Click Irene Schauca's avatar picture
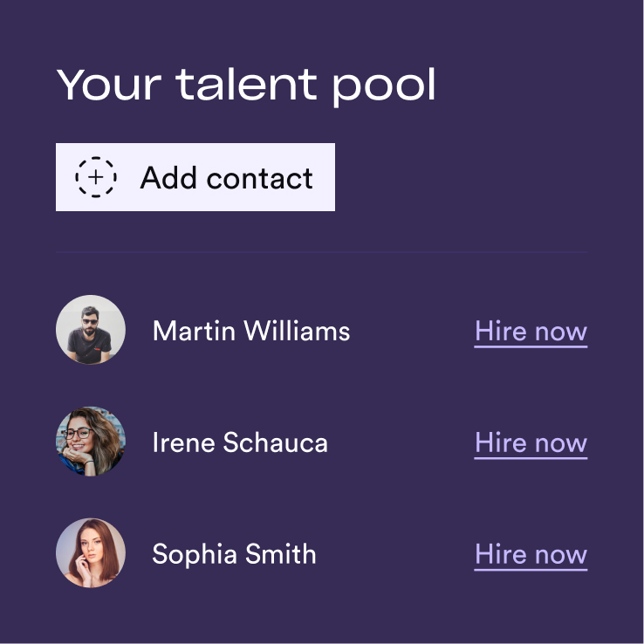Image resolution: width=644 pixels, height=644 pixels. (91, 442)
